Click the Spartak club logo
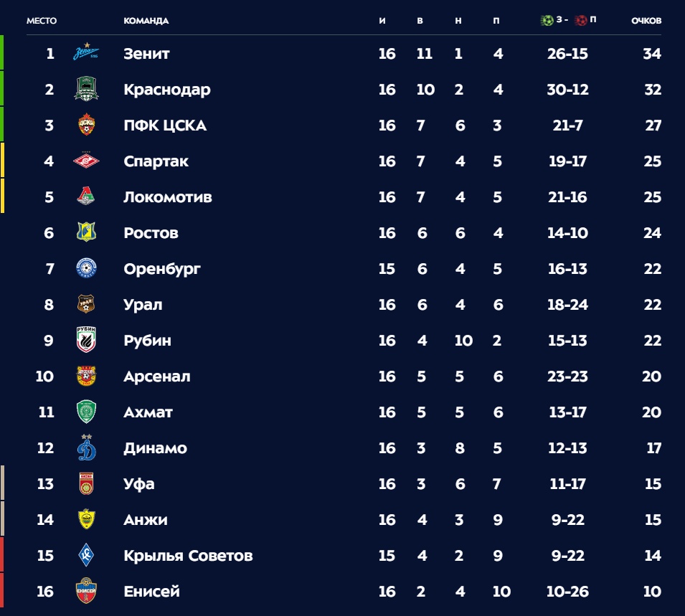685x616 pixels. coord(87,161)
